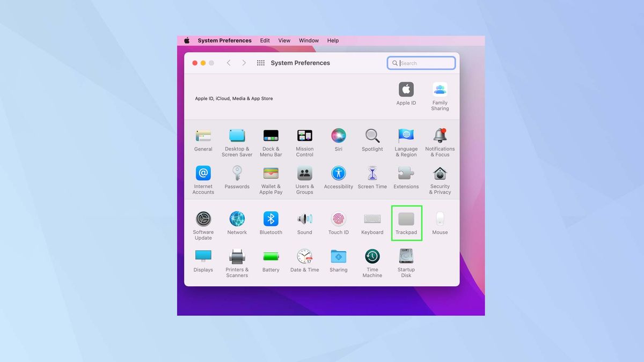Open Siri settings

[x=338, y=136]
